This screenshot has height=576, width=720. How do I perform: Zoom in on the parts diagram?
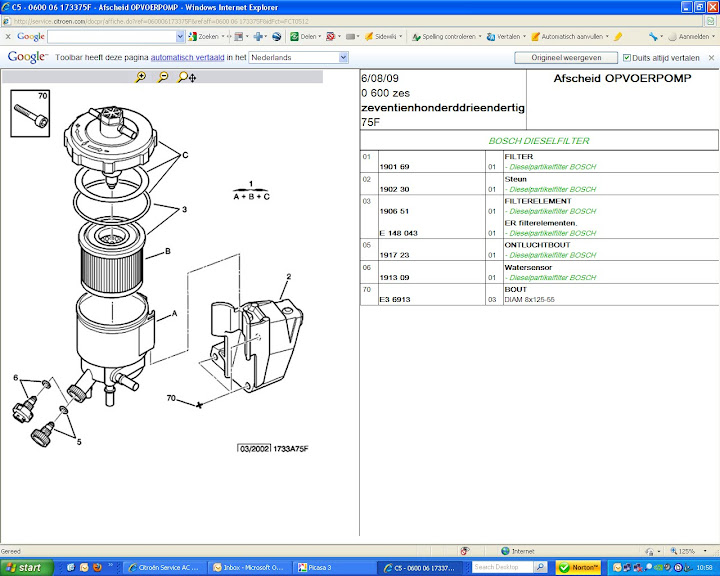(141, 77)
